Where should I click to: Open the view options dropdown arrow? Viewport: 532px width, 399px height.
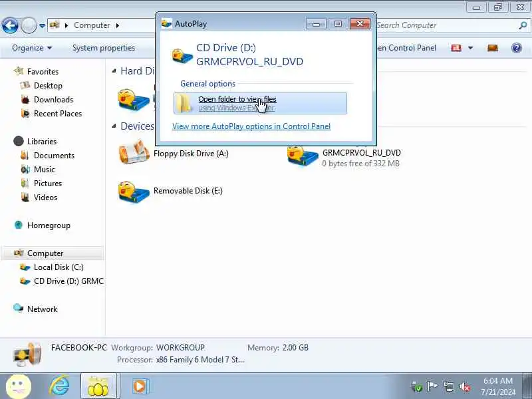[x=471, y=48]
